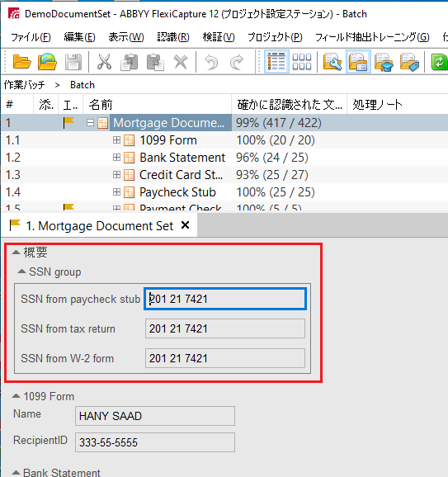Expand the Bank Statement tree node
The height and width of the screenshot is (477, 448).
coord(116,158)
